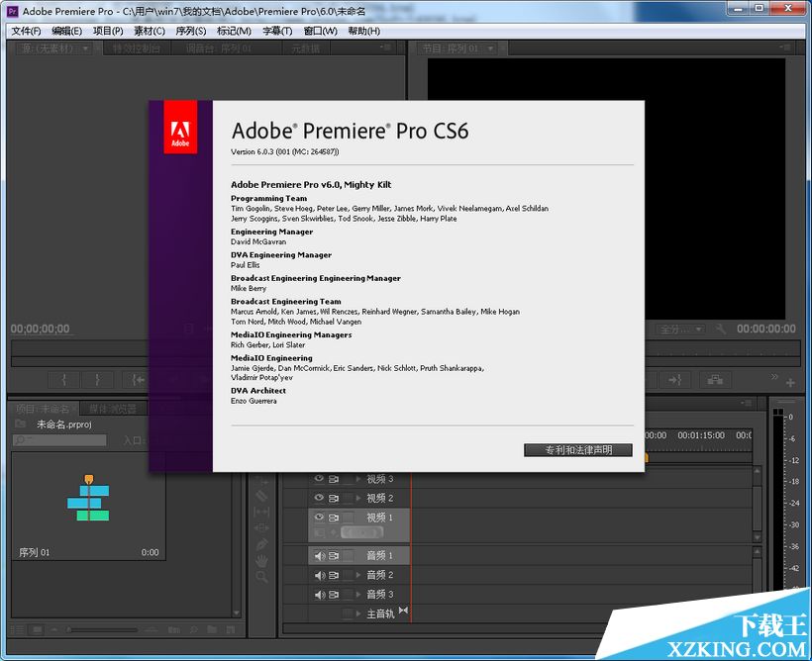
Task: Open the 帮助(H) menu
Action: pos(364,31)
